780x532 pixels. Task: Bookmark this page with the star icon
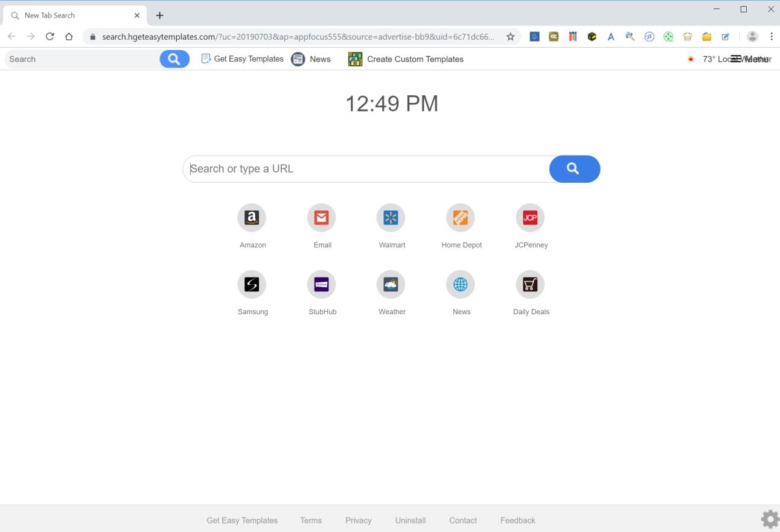click(x=510, y=37)
